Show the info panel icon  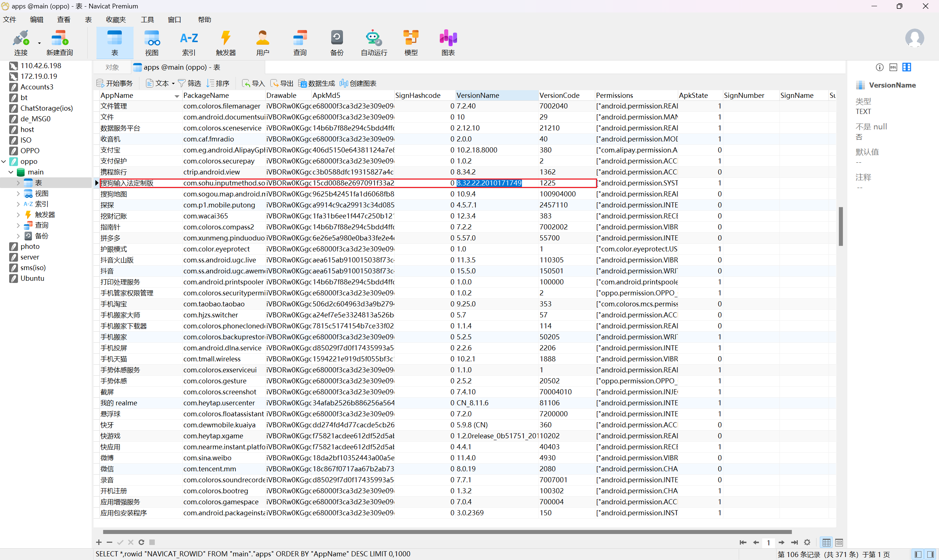880,67
